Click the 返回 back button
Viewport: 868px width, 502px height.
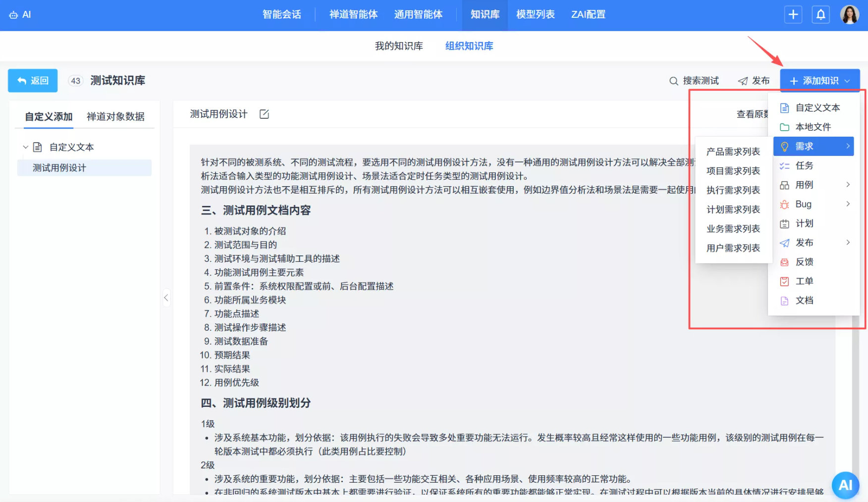(x=32, y=80)
